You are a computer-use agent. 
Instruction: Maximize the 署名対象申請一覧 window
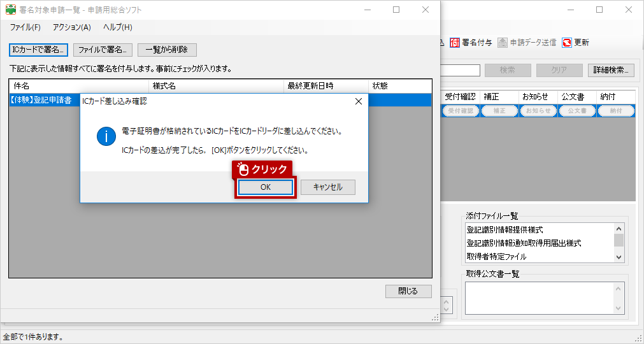(396, 10)
